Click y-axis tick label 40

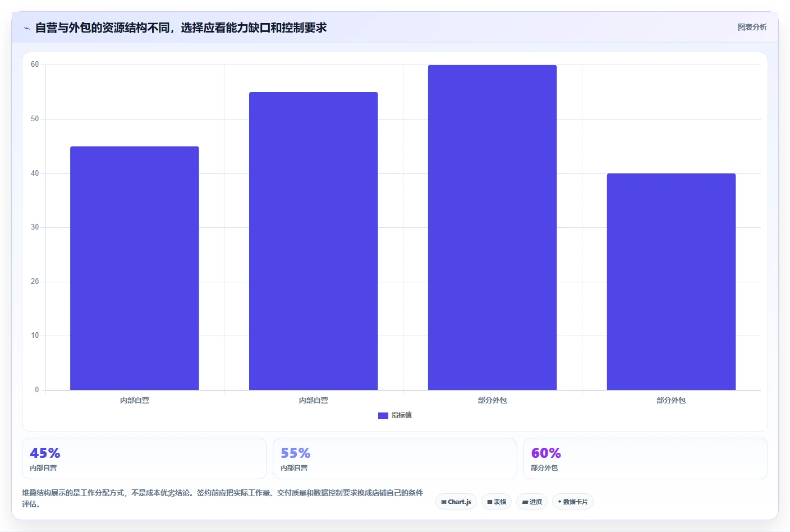pyautogui.click(x=35, y=173)
